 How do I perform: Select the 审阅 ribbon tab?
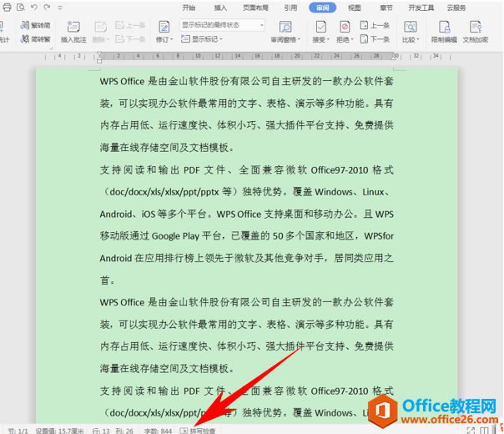(322, 8)
